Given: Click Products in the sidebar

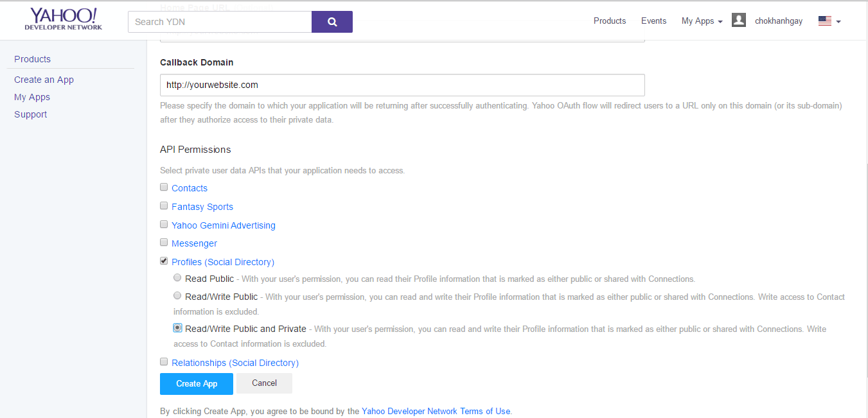Looking at the screenshot, I should coord(32,58).
